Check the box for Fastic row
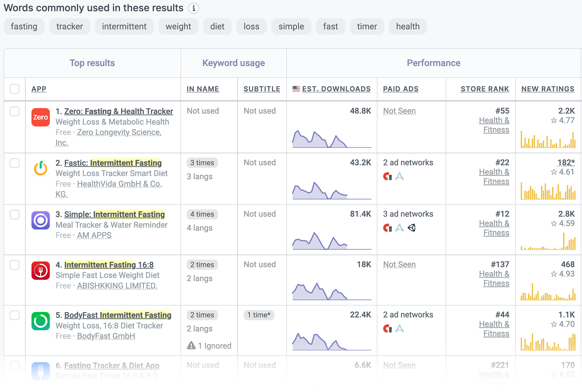Screen dimensions: 582x392 click(15, 163)
